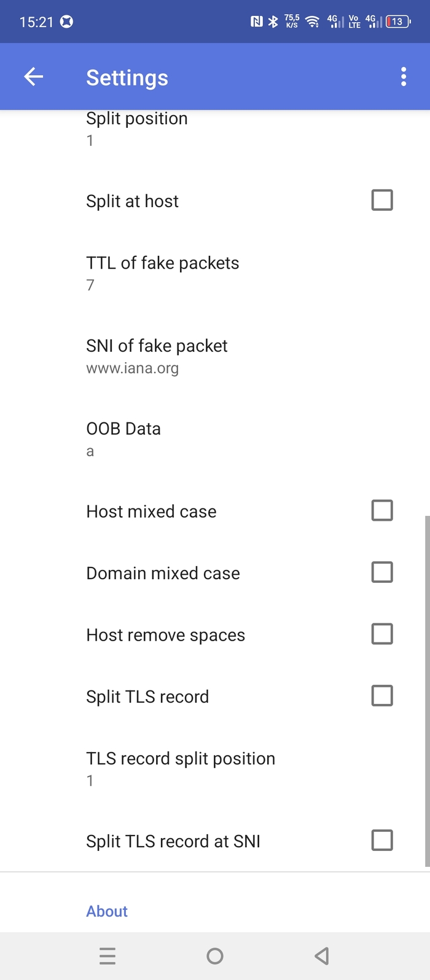Open the OOB Data setting
430x980 pixels.
123,439
